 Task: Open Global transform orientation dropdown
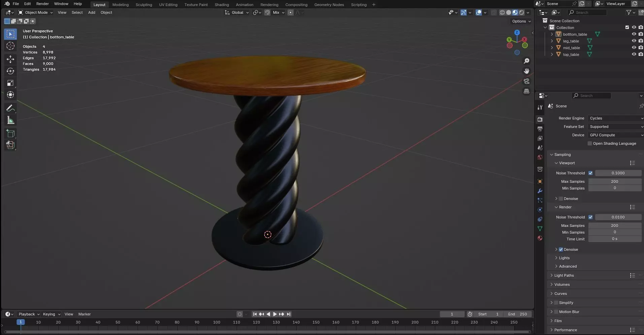237,12
